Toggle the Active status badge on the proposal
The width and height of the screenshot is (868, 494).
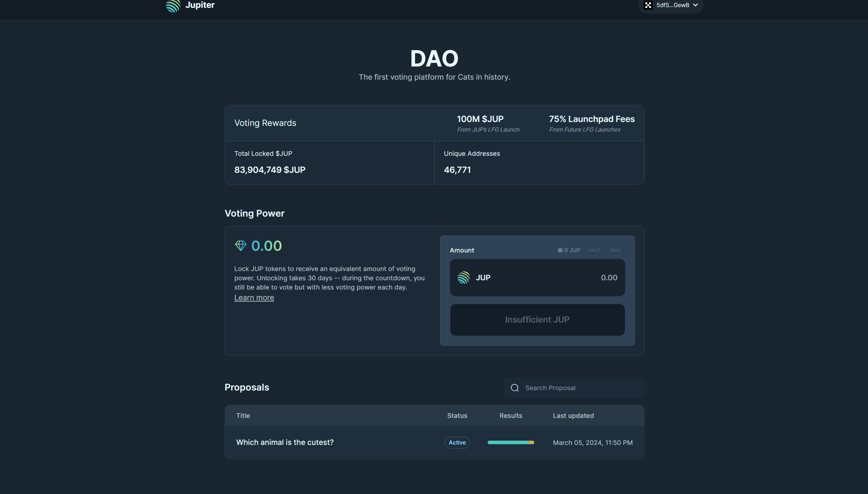(x=457, y=442)
